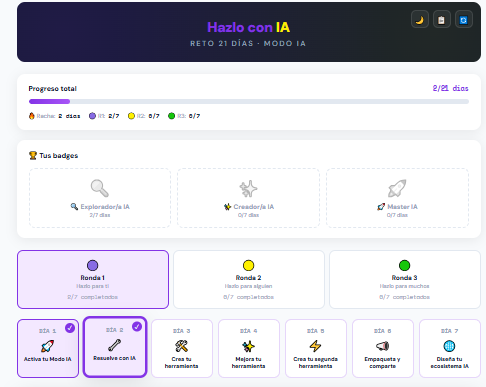The height and width of the screenshot is (387, 486).
Task: Click the "2/21 días" progress counter
Action: point(450,88)
